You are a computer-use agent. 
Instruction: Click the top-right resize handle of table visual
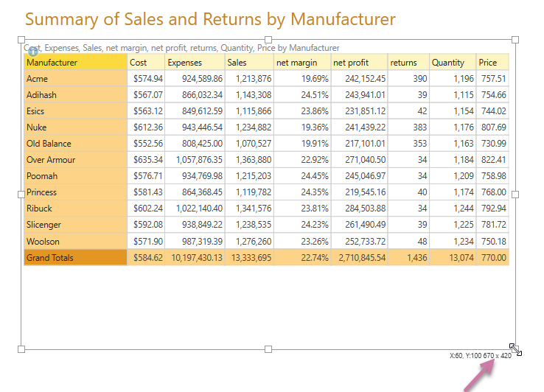coord(515,40)
